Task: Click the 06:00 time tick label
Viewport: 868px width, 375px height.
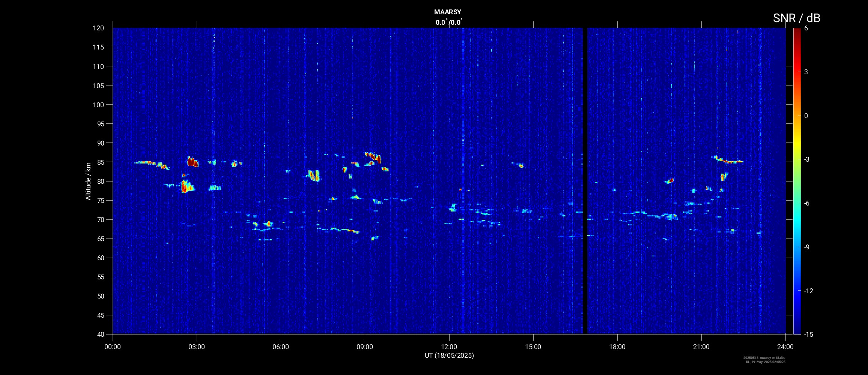Action: pyautogui.click(x=281, y=347)
